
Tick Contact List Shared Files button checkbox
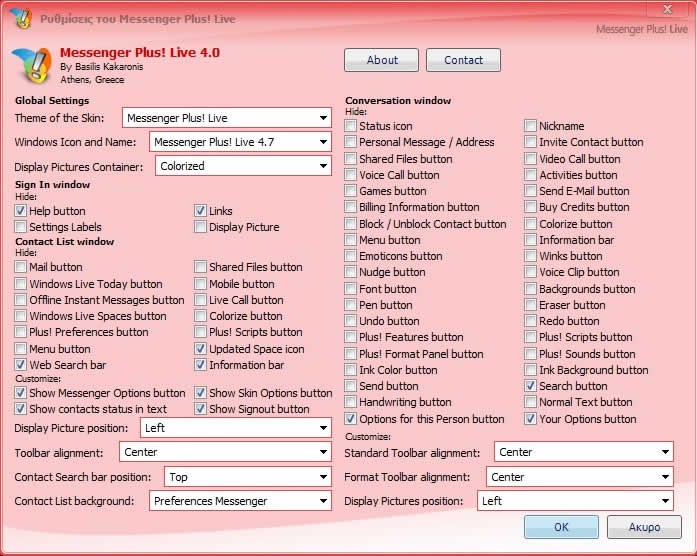(x=200, y=267)
